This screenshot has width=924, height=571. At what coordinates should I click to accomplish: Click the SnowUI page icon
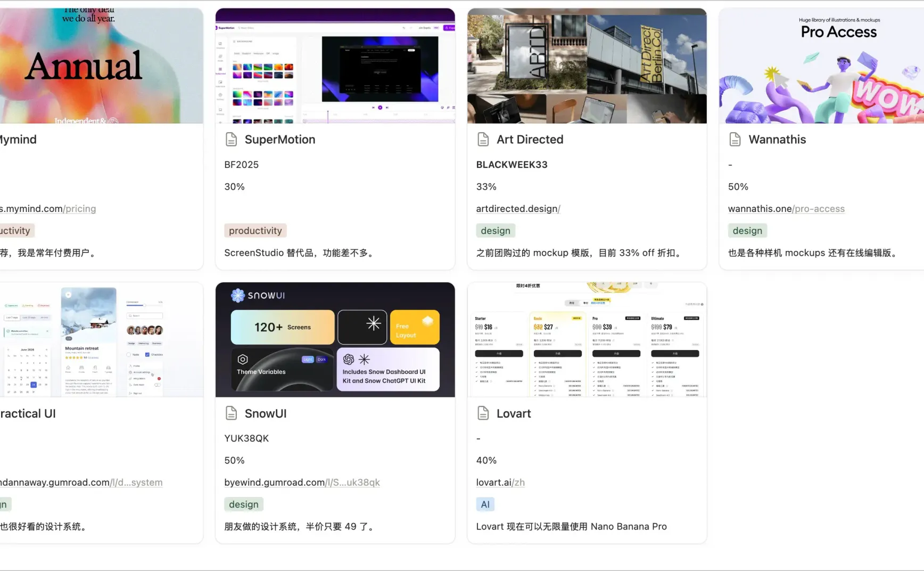tap(231, 413)
